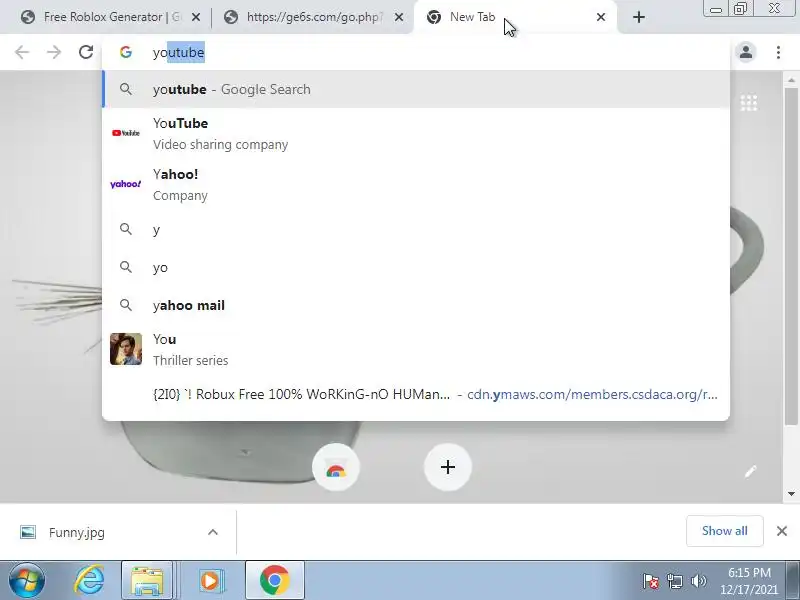Switch to the ge6s.com/go.php tab
The image size is (800, 600).
[312, 17]
